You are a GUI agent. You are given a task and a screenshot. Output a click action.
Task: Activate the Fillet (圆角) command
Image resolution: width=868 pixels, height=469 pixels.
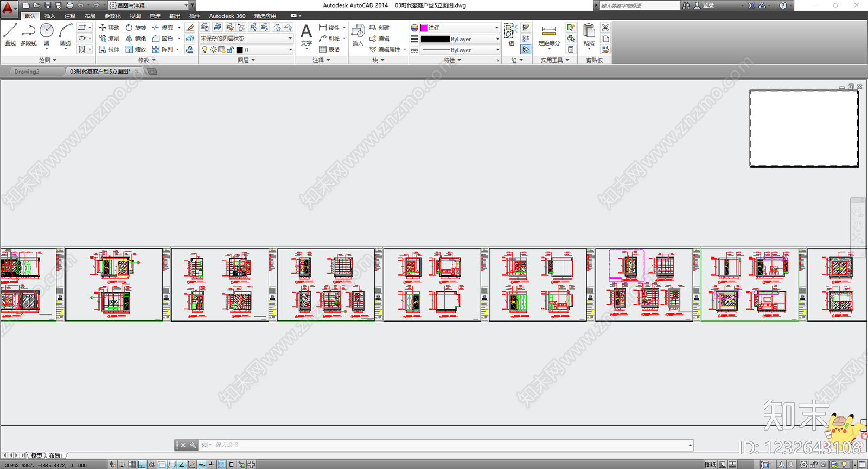(x=163, y=38)
